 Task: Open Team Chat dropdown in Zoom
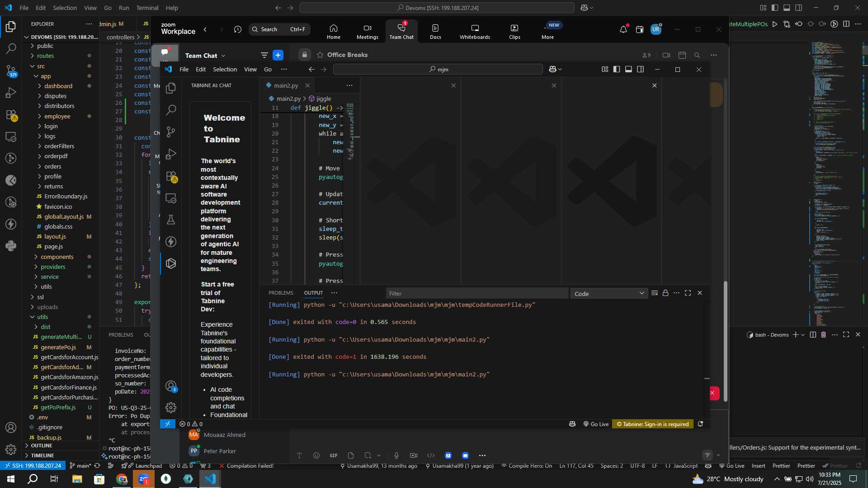(x=205, y=56)
